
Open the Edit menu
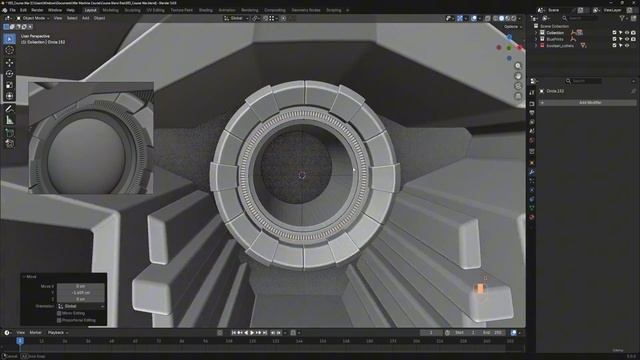tap(23, 10)
